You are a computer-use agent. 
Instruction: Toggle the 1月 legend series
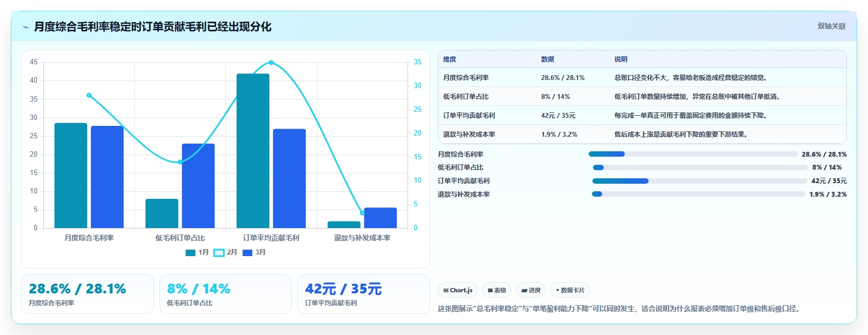click(x=197, y=252)
